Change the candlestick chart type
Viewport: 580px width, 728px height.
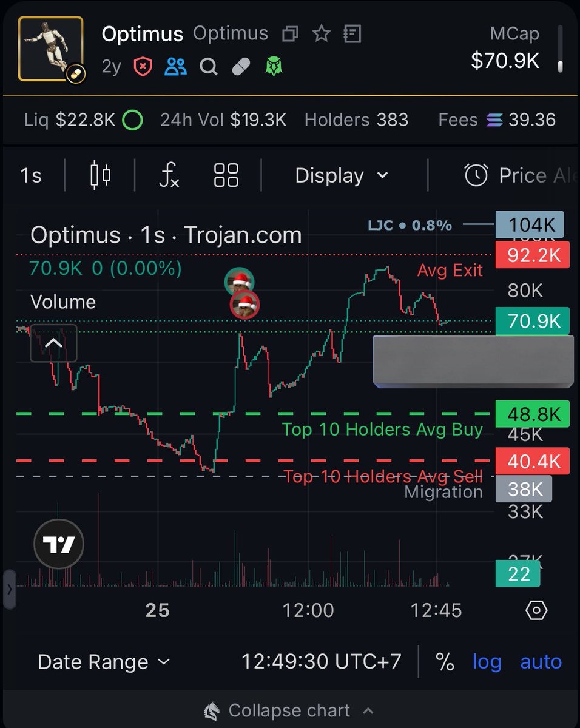(x=100, y=175)
